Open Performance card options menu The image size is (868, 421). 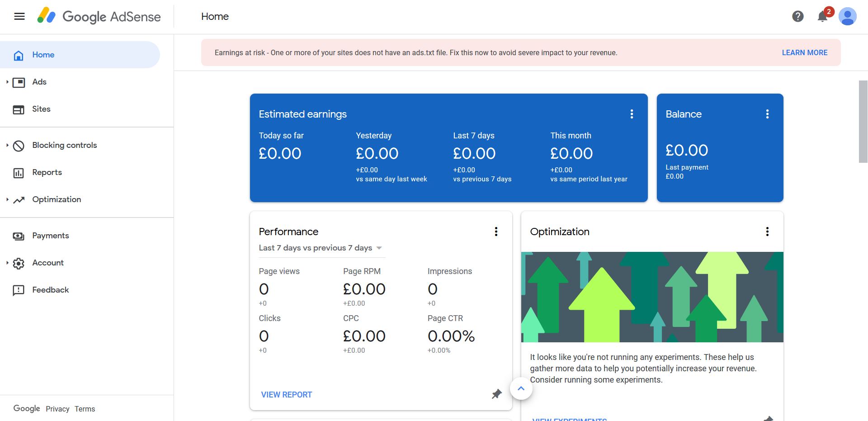point(496,232)
